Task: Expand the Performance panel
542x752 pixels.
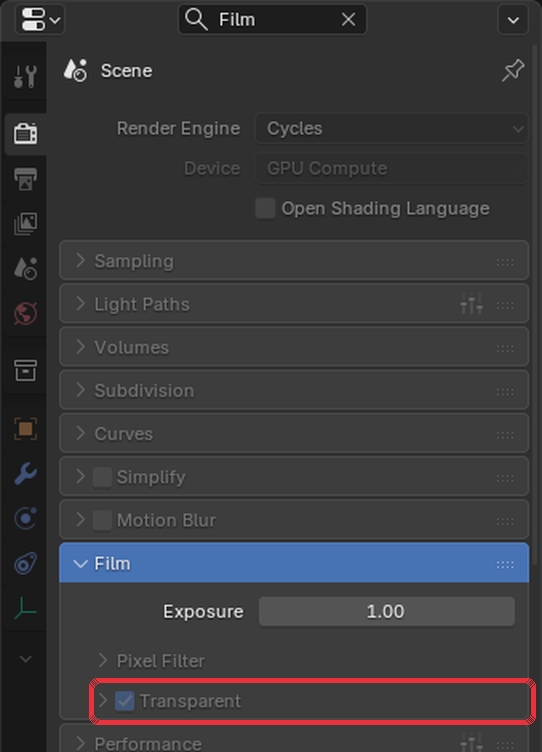Action: pyautogui.click(x=294, y=740)
